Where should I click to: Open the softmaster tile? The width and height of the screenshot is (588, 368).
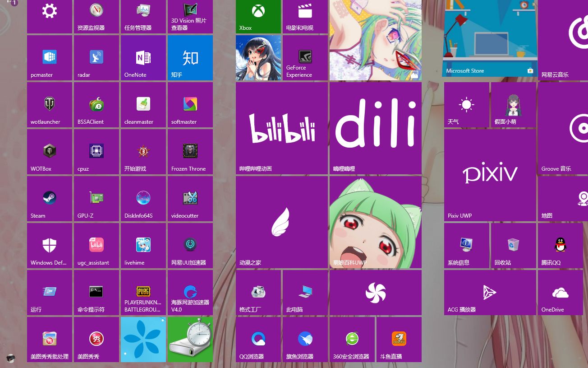pos(190,105)
